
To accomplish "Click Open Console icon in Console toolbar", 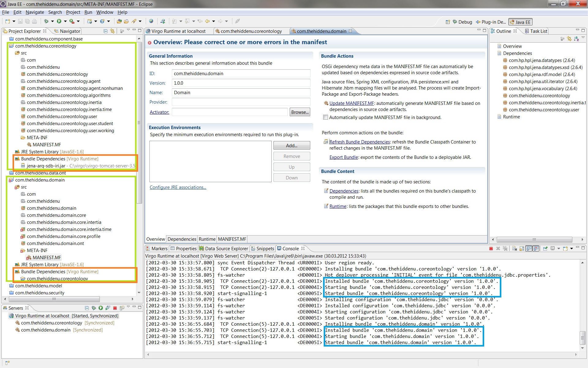I will click(565, 248).
